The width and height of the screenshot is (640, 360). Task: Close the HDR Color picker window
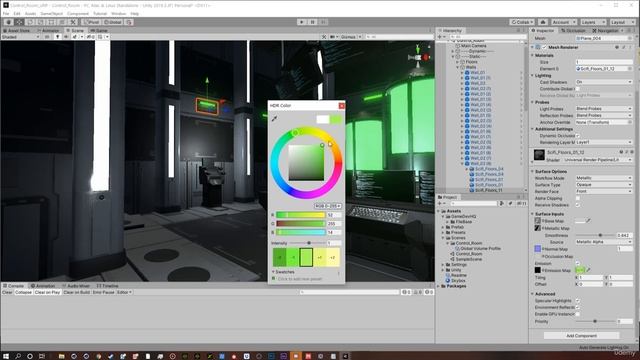coord(342,106)
